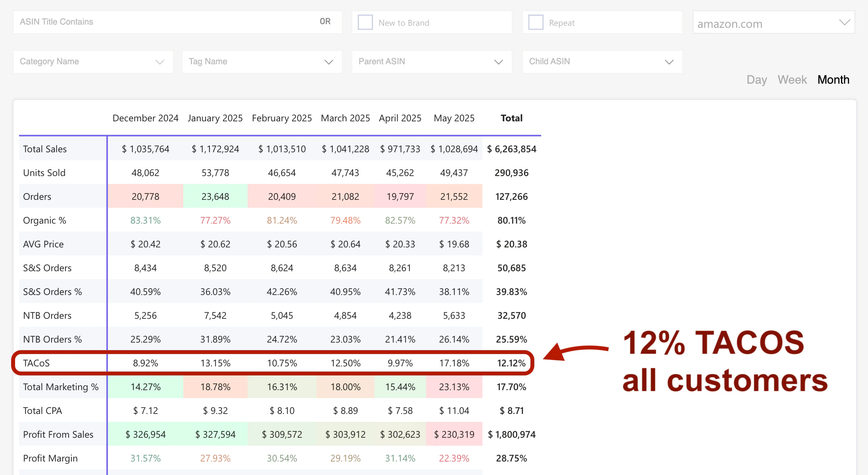The image size is (868, 475).
Task: Open the Child ASIN dropdown
Action: (602, 61)
